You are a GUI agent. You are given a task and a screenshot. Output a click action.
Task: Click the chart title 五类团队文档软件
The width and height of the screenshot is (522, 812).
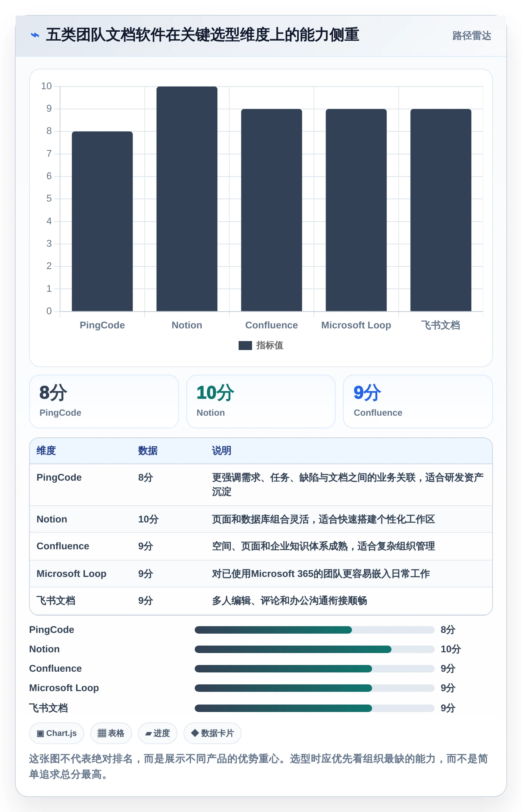pyautogui.click(x=202, y=35)
